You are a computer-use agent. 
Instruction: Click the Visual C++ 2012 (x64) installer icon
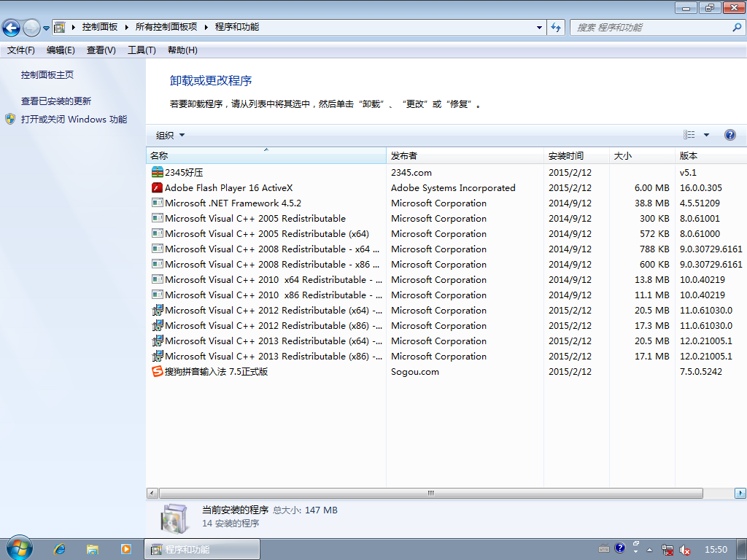[x=158, y=311]
